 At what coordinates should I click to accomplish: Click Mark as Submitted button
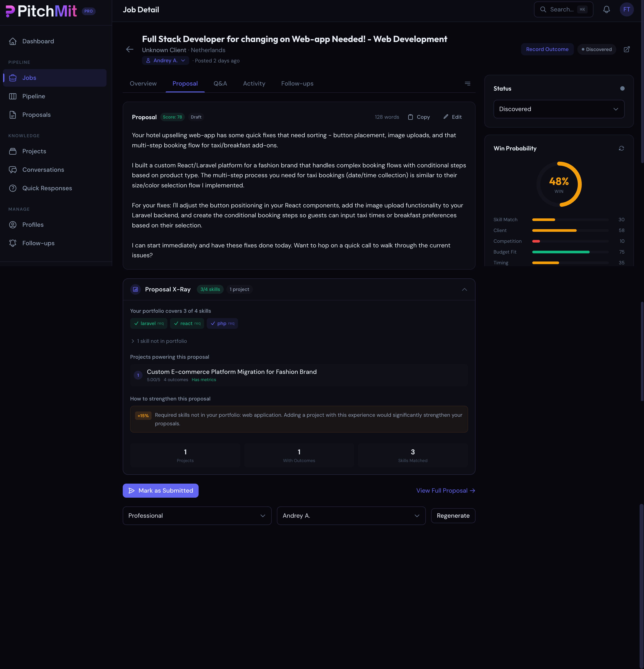(x=160, y=490)
